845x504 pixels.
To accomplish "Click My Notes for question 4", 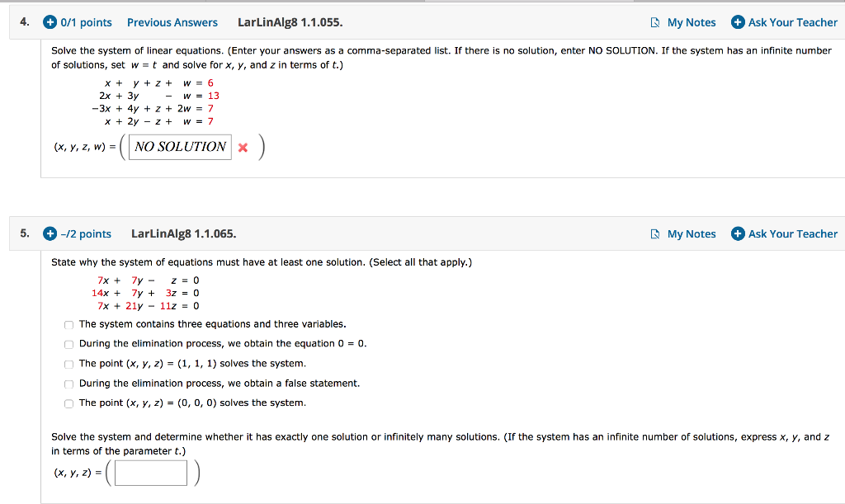I will [x=690, y=22].
